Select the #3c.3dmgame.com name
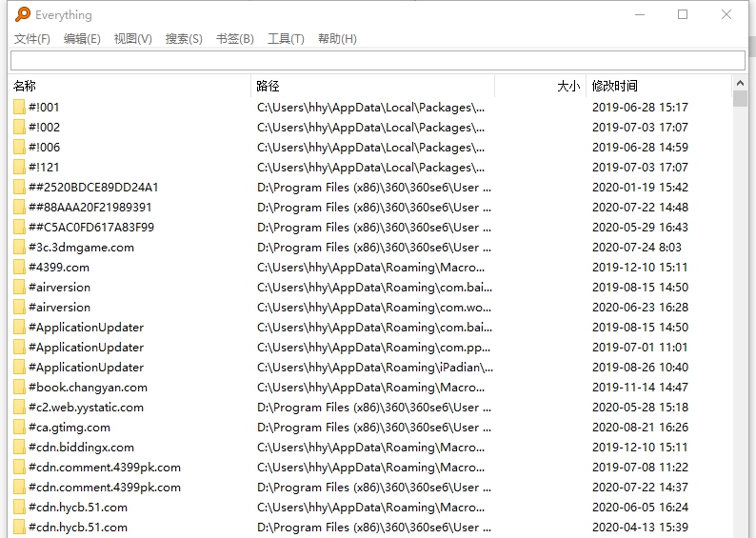This screenshot has height=538, width=756. pyautogui.click(x=81, y=248)
